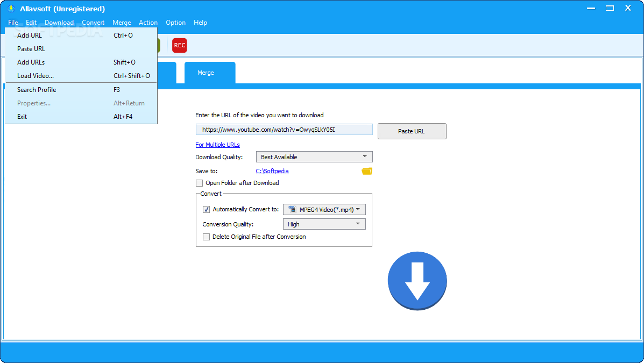Open the Option menu
This screenshot has width=644, height=363.
coord(176,23)
